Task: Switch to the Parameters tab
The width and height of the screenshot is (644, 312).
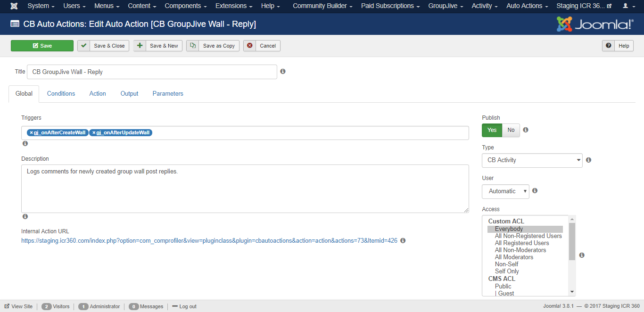Action: point(168,94)
